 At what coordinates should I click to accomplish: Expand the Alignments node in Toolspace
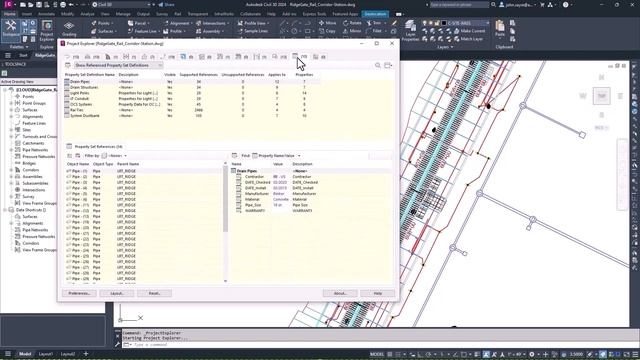pyautogui.click(x=11, y=116)
